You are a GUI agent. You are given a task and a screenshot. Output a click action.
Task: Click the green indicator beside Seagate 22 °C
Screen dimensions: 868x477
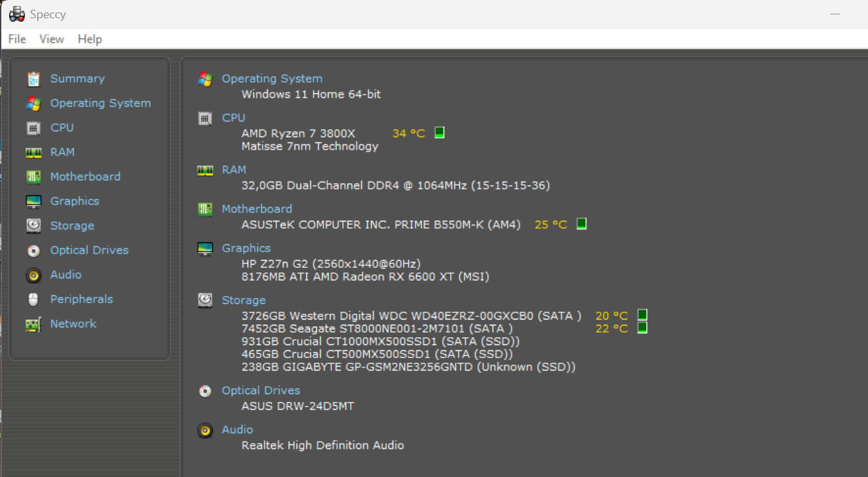click(x=642, y=327)
